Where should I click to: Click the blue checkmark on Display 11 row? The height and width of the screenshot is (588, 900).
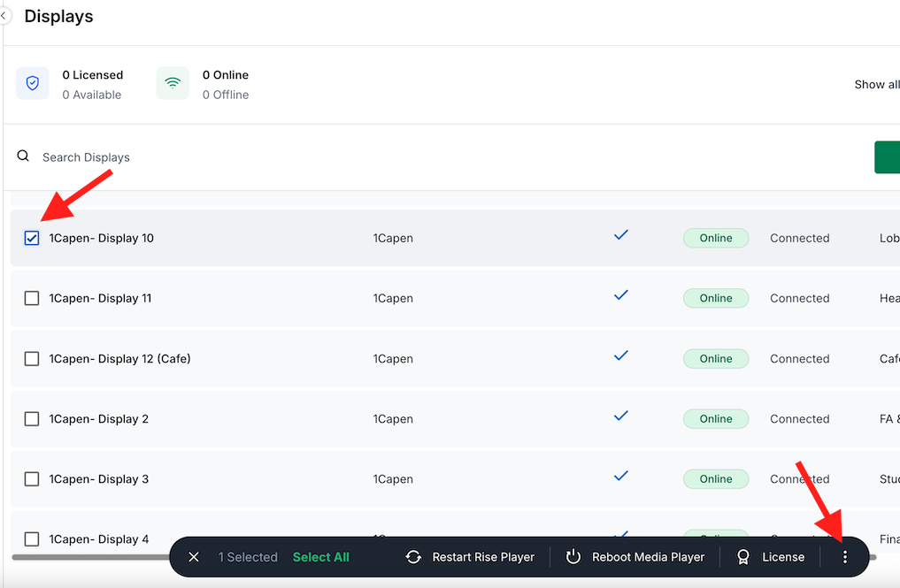pyautogui.click(x=620, y=295)
